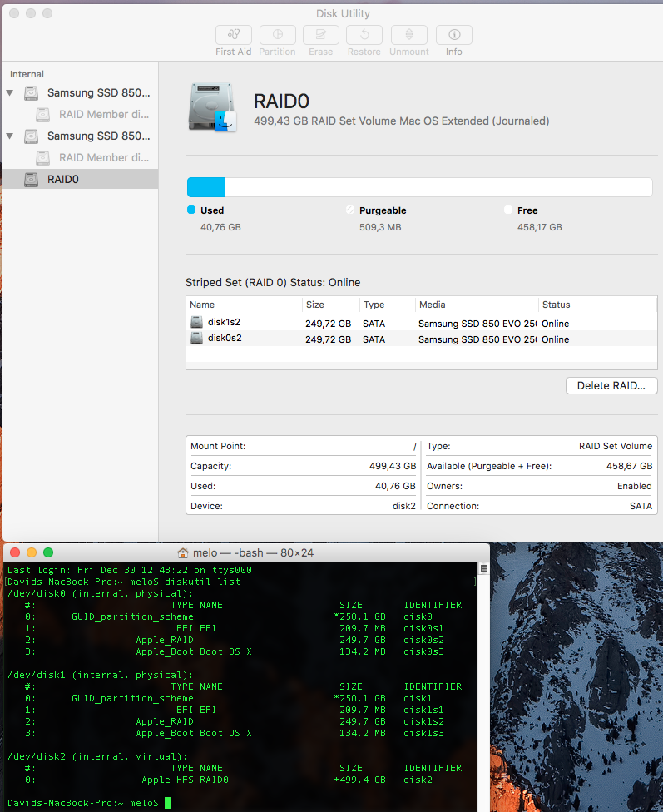Click the Owners value Enabled

635,486
